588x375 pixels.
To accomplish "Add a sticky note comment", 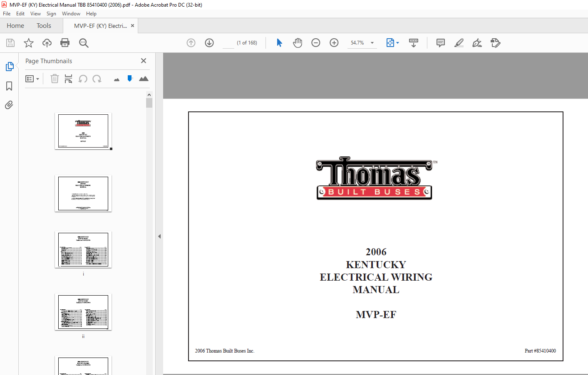I will [x=441, y=43].
